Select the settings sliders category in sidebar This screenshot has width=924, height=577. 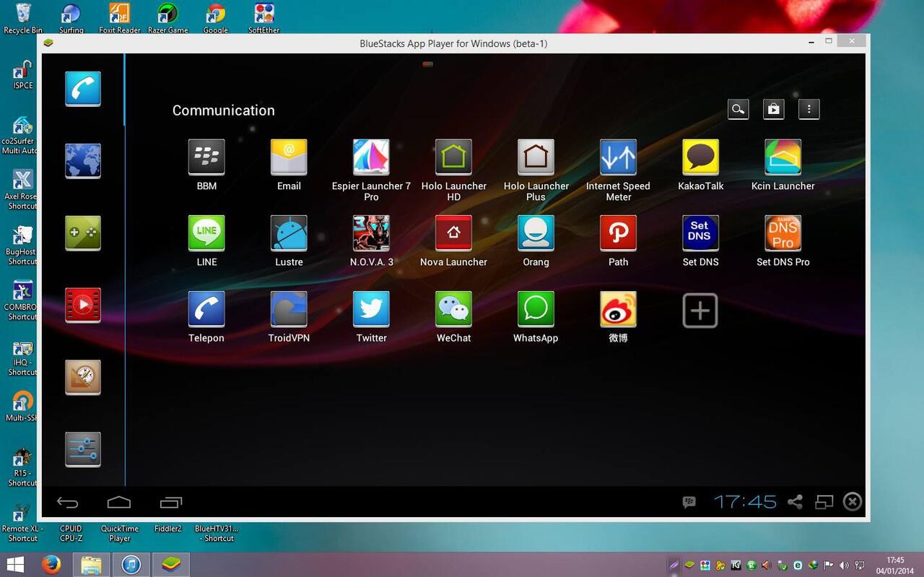point(83,449)
